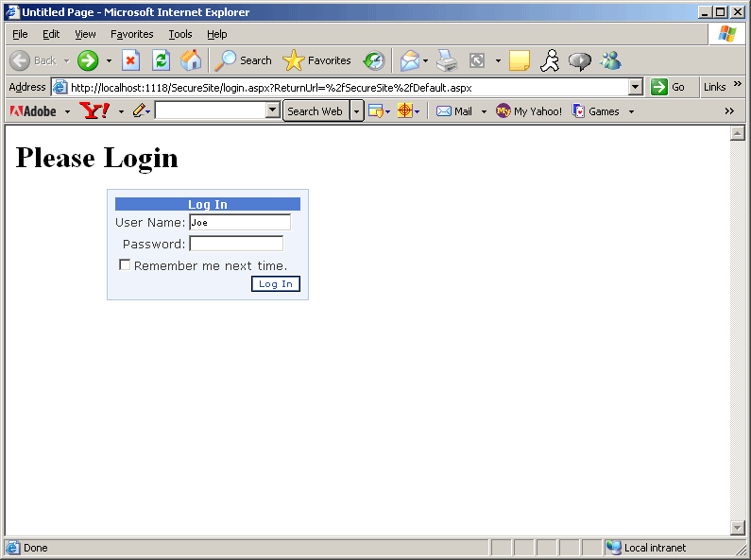Expand the Forward button history dropdown
This screenshot has height=560, width=751.
pyautogui.click(x=110, y=61)
